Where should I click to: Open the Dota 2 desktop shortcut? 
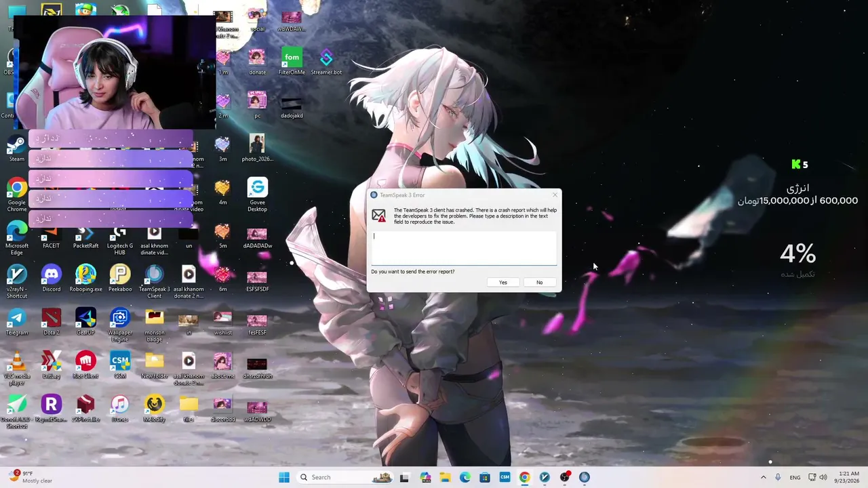52,321
